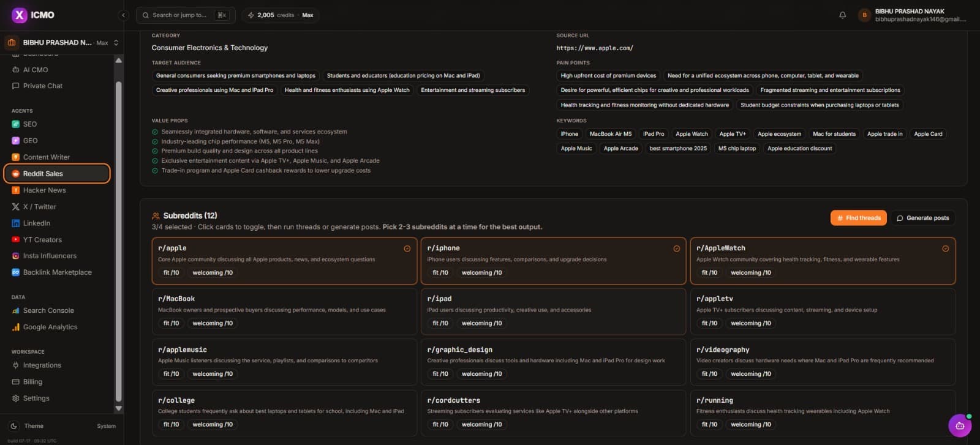Screen dimensions: 980x445
Task: Click the Backlink Marketplace icon
Action: click(16, 272)
